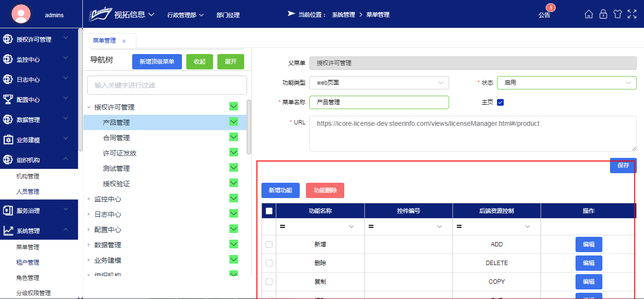644x299 pixels.
Task: Toggle green checkbox for 授权许可管理 node
Action: [x=234, y=106]
